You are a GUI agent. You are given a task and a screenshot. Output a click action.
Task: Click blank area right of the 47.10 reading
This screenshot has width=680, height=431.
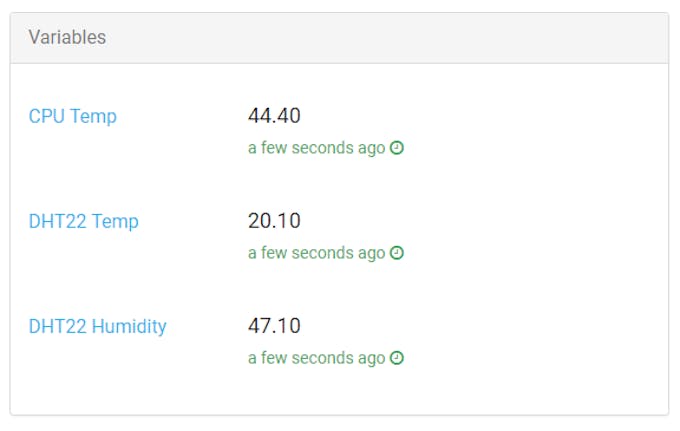click(x=500, y=326)
